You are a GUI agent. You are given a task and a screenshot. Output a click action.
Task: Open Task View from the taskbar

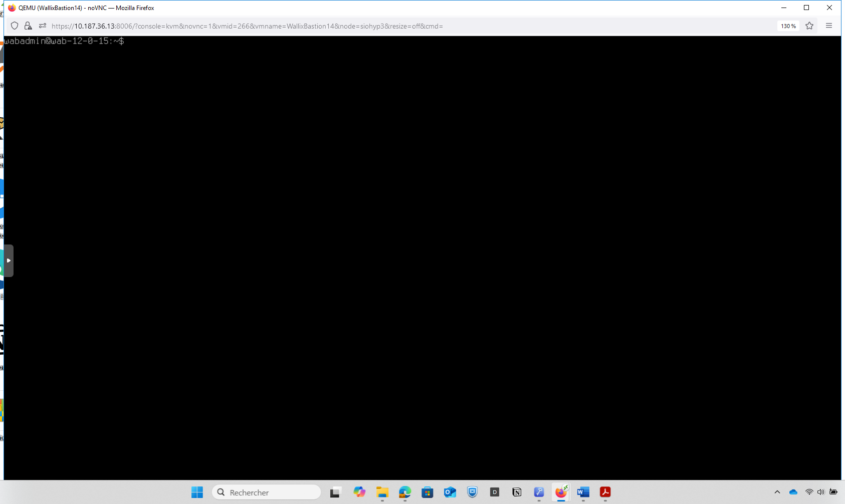coord(335,492)
